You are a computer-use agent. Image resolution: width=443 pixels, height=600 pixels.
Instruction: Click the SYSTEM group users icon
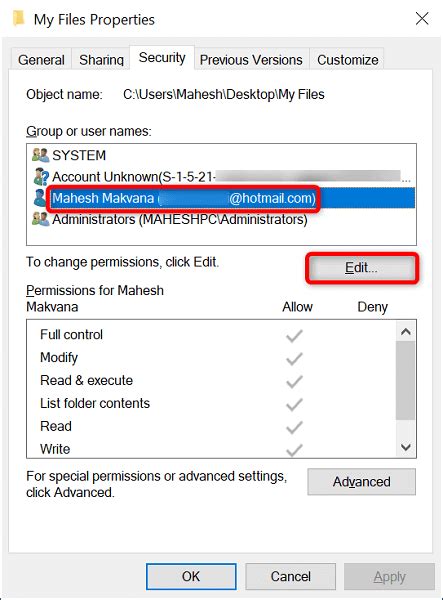pyautogui.click(x=41, y=155)
